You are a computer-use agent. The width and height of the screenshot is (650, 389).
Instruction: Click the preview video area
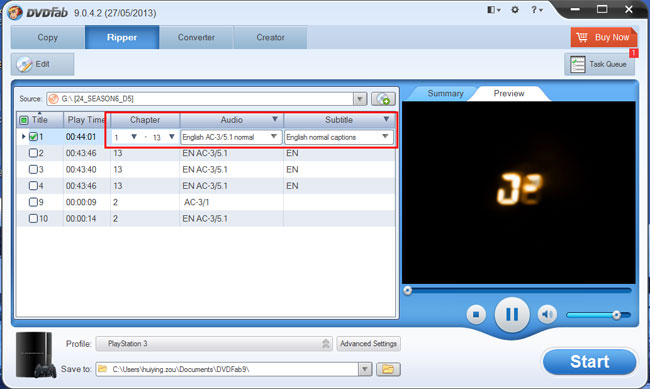[519, 192]
